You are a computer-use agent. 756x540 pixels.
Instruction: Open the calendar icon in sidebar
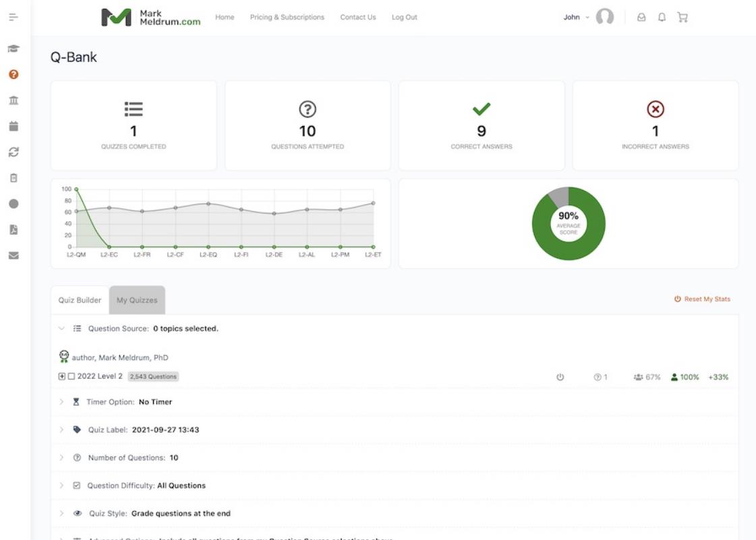[13, 126]
